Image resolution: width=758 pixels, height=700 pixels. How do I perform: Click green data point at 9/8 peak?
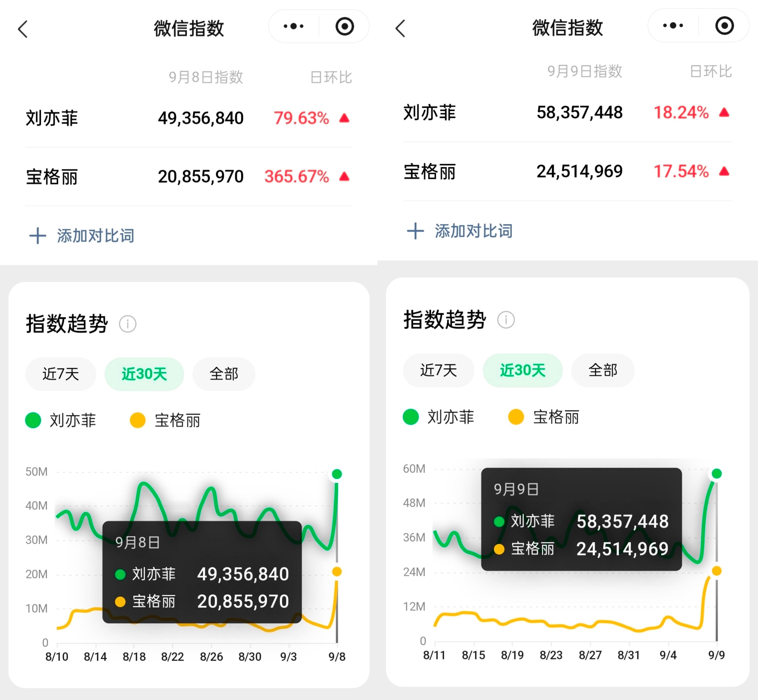[337, 474]
